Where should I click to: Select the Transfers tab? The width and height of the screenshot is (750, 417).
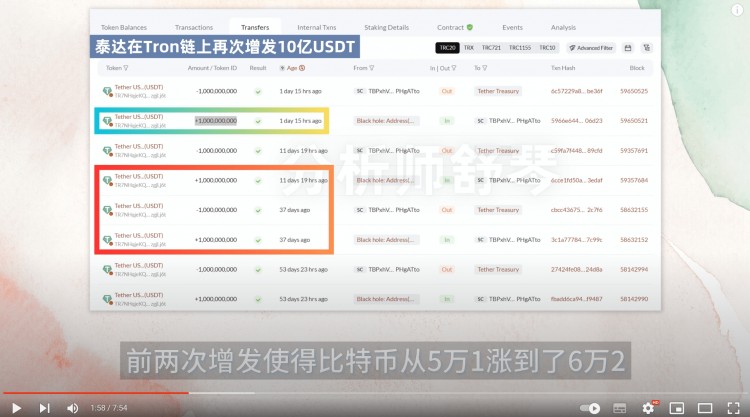tap(255, 27)
